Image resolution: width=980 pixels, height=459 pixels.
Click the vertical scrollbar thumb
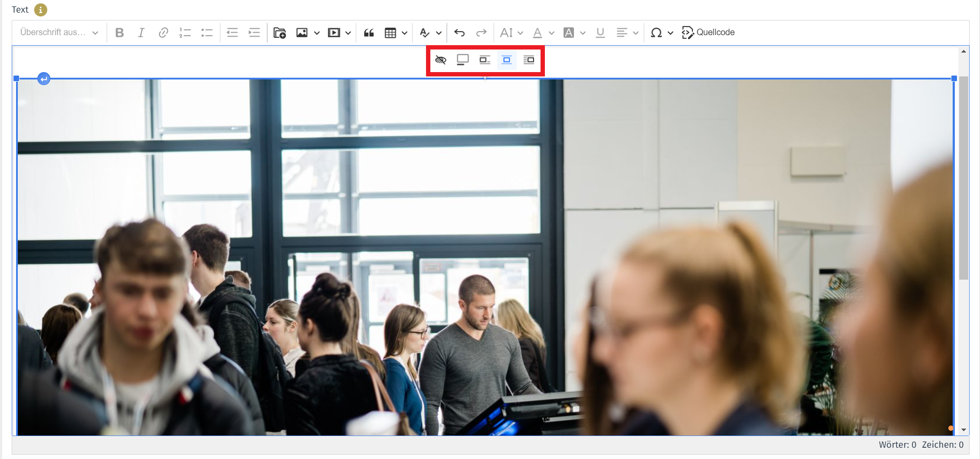tap(964, 178)
